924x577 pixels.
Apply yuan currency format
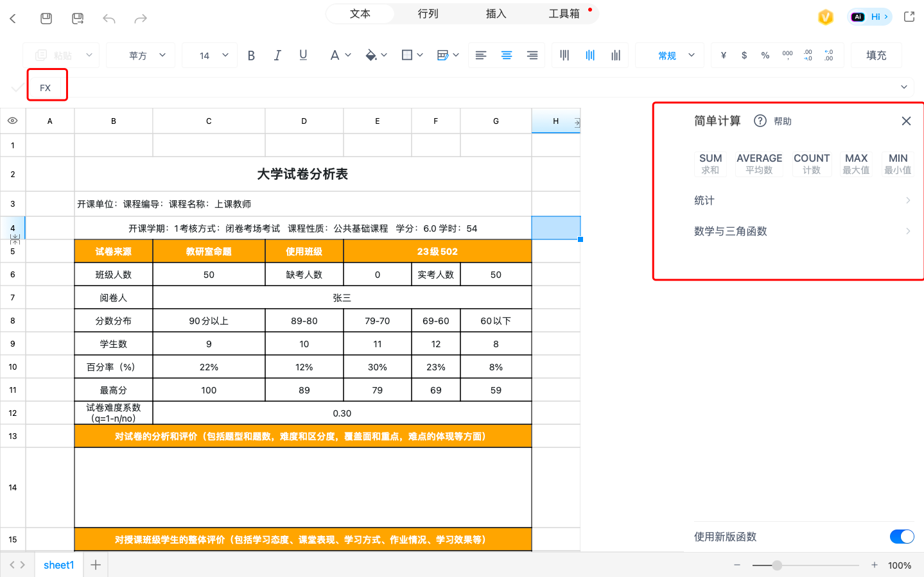(x=724, y=56)
